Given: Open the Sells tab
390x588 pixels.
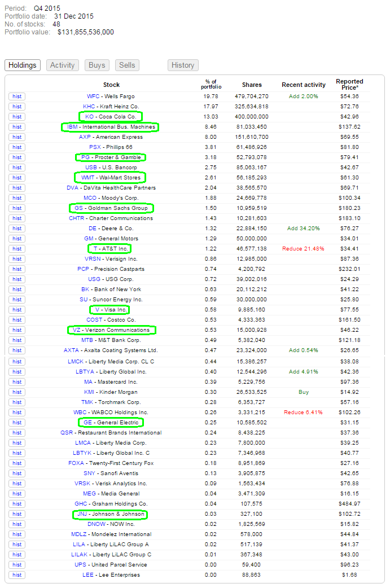Looking at the screenshot, I should click(x=127, y=65).
